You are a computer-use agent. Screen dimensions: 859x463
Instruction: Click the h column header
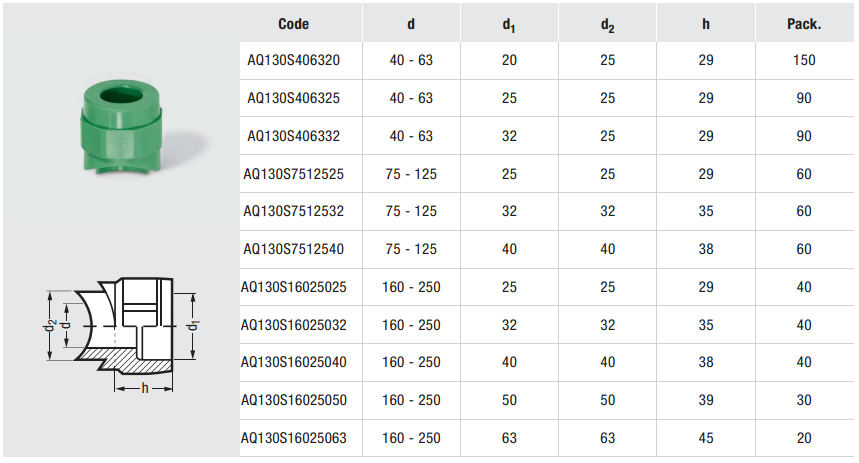706,24
